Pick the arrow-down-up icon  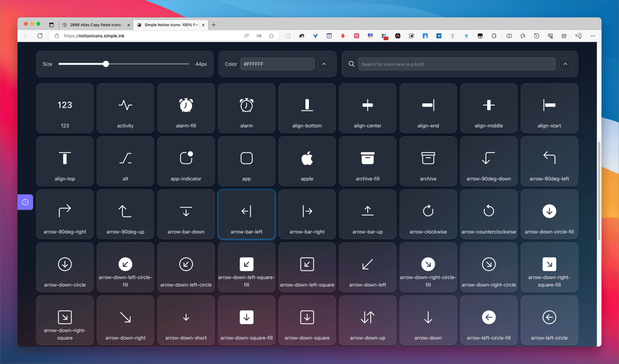367,320
